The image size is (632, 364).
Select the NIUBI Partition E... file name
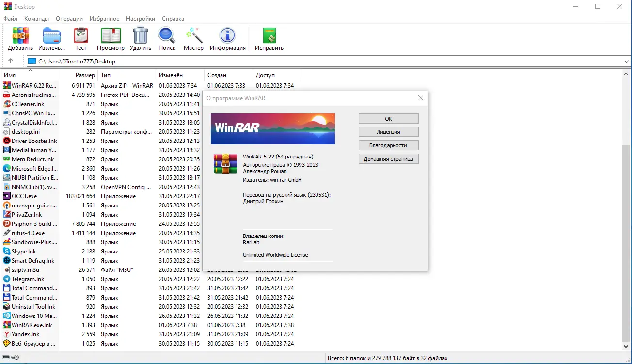click(x=34, y=178)
